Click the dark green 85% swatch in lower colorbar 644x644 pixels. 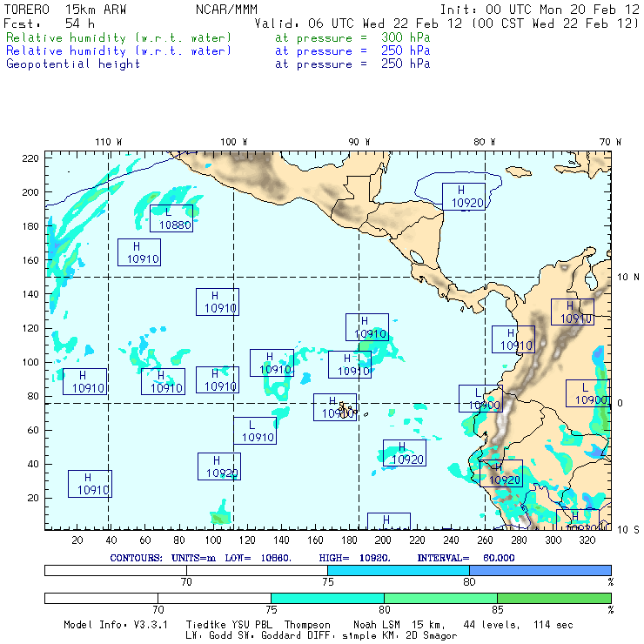pyautogui.click(x=553, y=599)
